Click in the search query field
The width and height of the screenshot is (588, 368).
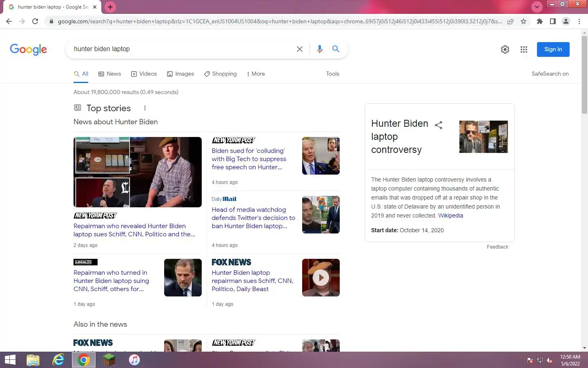pyautogui.click(x=182, y=49)
